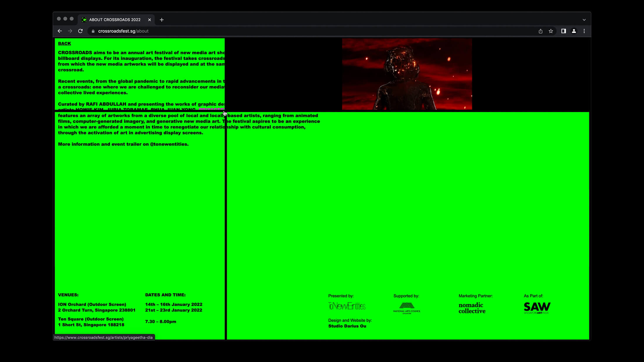Screen dimensions: 644x362
Task: Click the nomadic collective logo
Action: point(472,308)
